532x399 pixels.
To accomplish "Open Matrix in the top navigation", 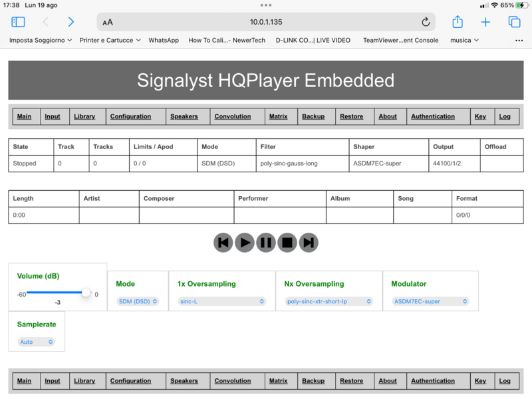I will tap(278, 116).
